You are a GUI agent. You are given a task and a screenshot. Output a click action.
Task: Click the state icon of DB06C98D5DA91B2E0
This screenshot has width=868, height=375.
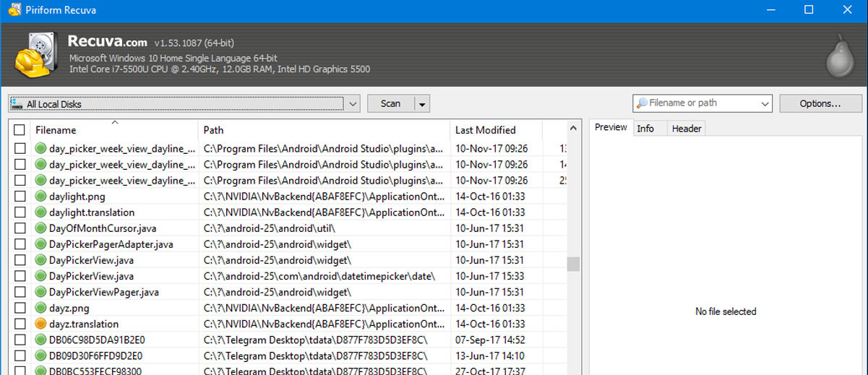tap(40, 340)
